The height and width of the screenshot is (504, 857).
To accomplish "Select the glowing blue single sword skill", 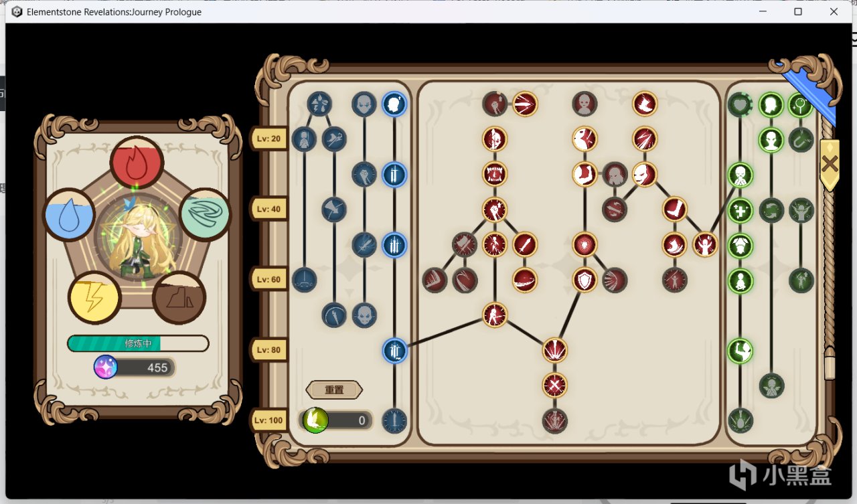I will (394, 175).
